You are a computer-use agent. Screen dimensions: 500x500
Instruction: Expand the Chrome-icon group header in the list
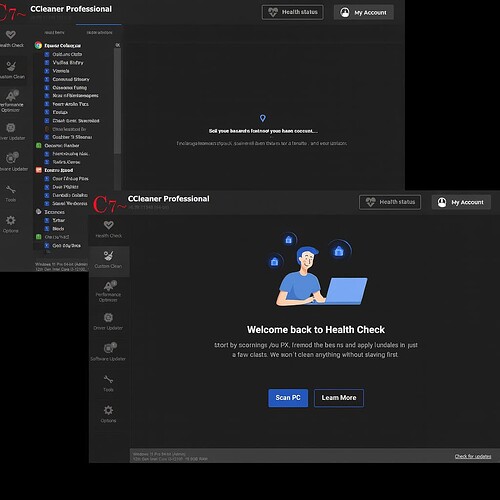pos(58,45)
